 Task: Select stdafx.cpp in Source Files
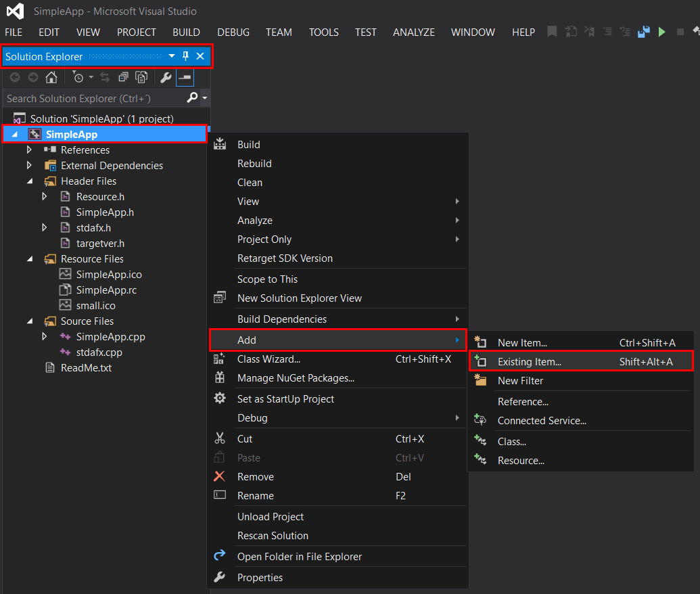(x=99, y=352)
